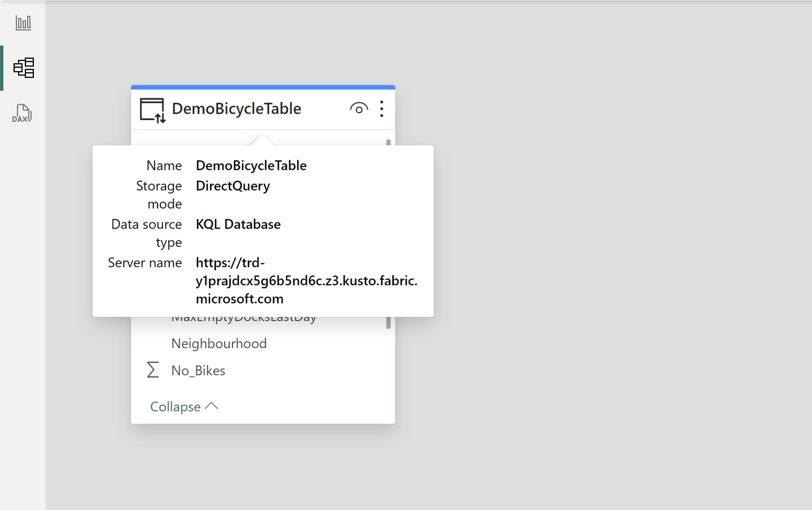Click the DemoBicycleTable name in tooltip
The width and height of the screenshot is (812, 510).
point(251,165)
